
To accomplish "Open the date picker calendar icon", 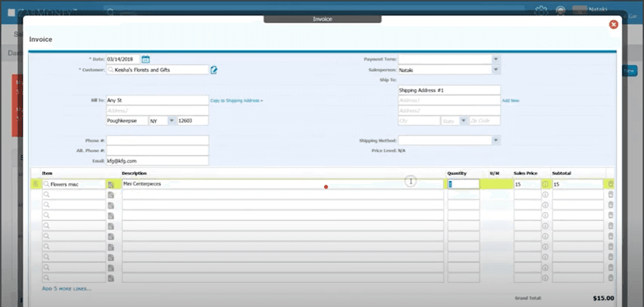I will [x=145, y=60].
